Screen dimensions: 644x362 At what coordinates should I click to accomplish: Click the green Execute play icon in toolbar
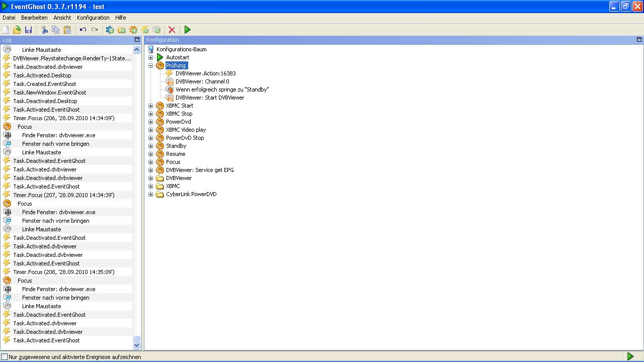coord(188,30)
